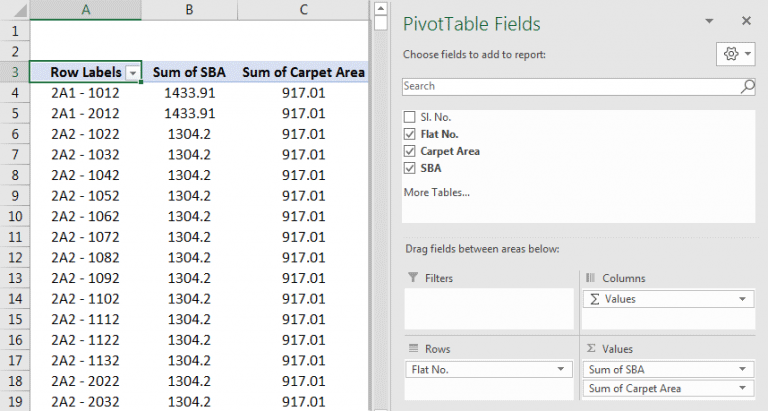
Task: Click the search magnifier icon in field list
Action: [x=747, y=87]
